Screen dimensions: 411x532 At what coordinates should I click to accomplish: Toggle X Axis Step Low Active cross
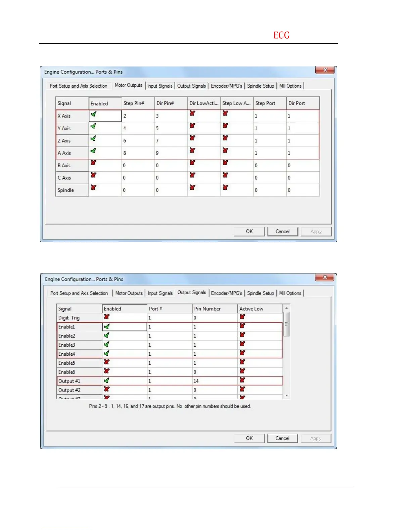[225, 113]
